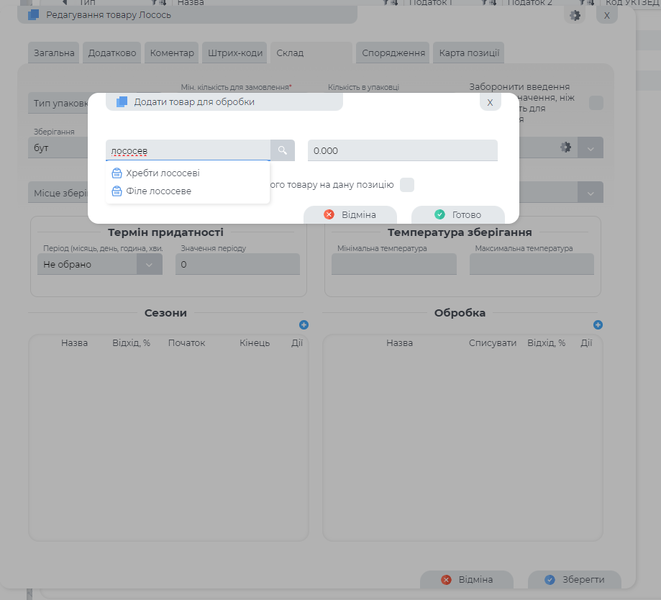
Task: Switch to the 'Штрих-коди' tab
Action: [235, 53]
